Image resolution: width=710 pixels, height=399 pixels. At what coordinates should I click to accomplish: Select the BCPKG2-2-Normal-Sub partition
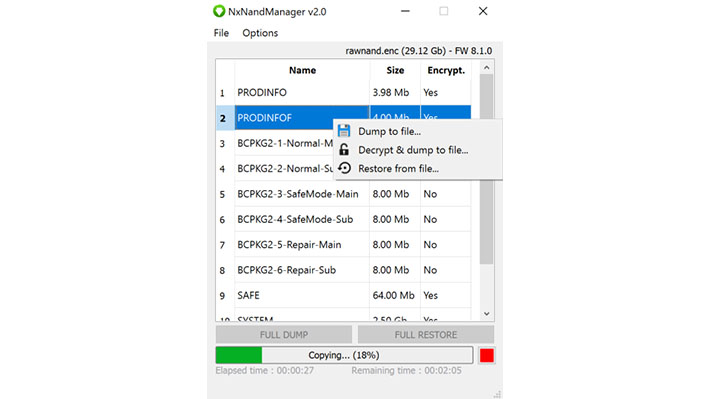click(284, 168)
